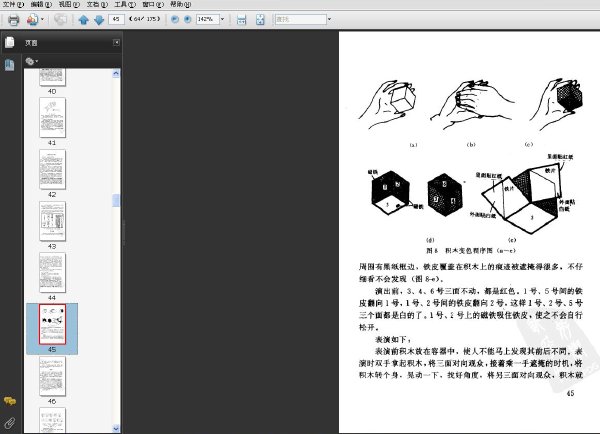Open the 编辑 (Edit) menu
600x434 pixels.
tap(41, 4)
